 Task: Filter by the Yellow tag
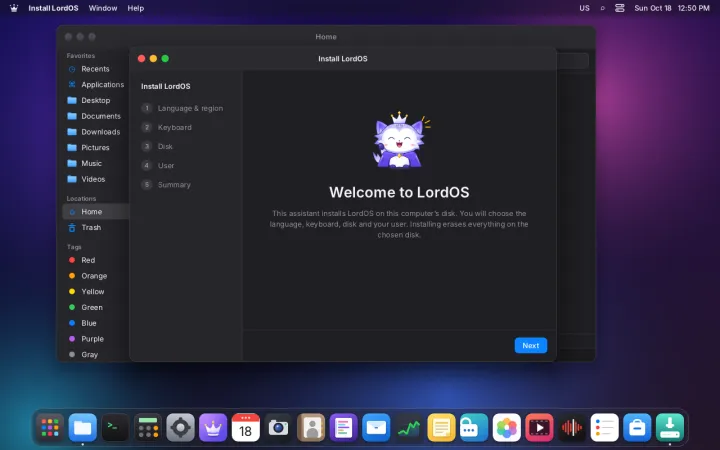[96, 292]
